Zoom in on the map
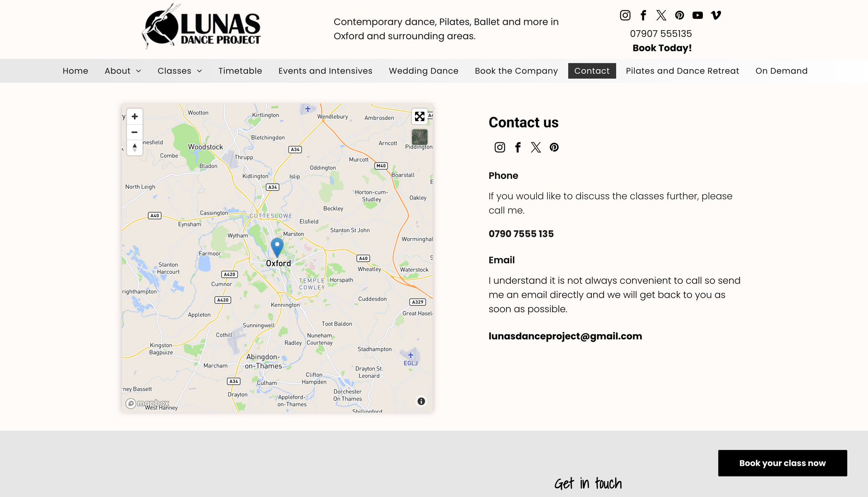 (135, 117)
